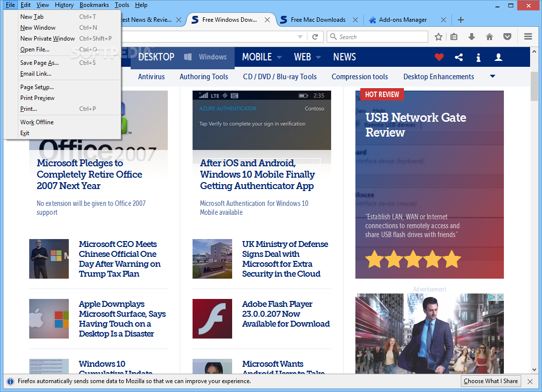Open Desktop Enhancements category
The image size is (542, 392).
439,77
